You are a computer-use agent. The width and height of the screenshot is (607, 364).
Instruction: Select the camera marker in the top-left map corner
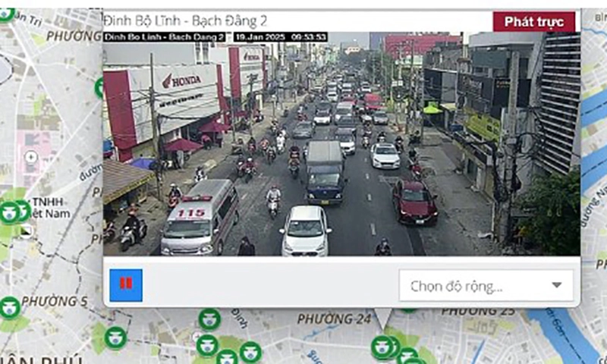point(6,11)
